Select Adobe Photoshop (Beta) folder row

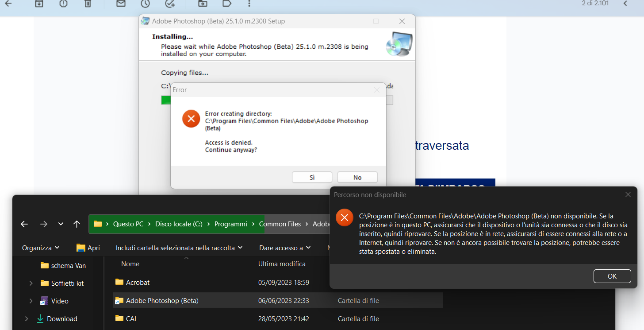278,300
